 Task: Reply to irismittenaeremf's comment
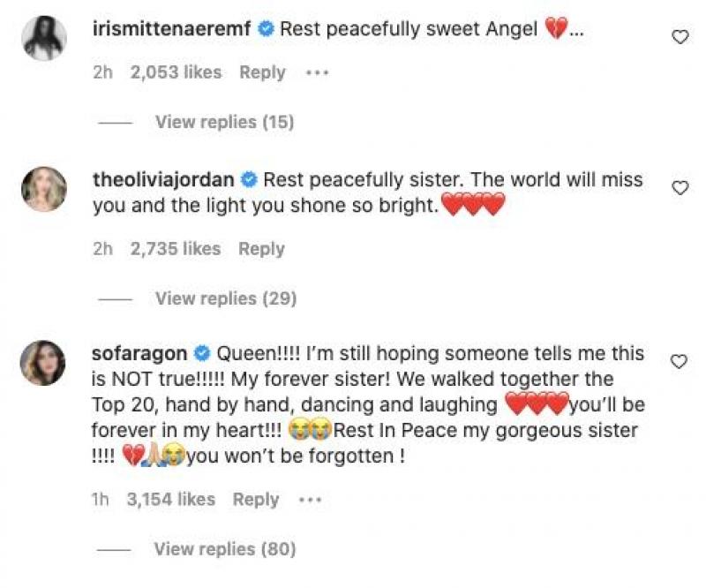262,72
